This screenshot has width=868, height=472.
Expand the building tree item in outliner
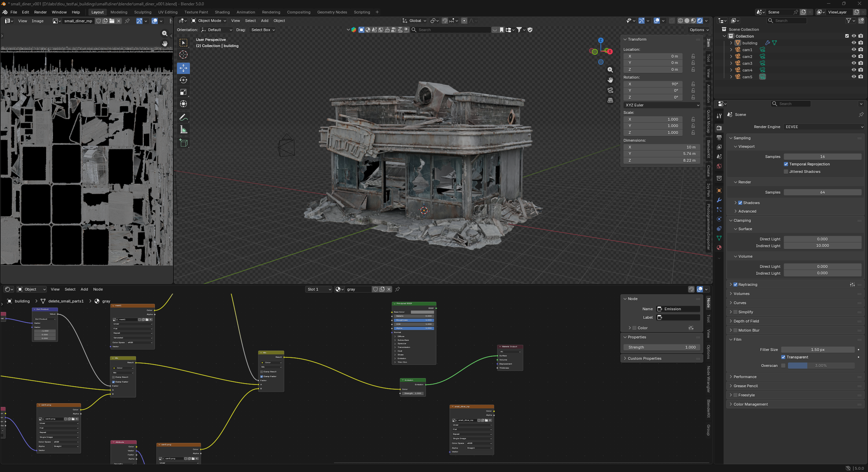click(x=731, y=43)
